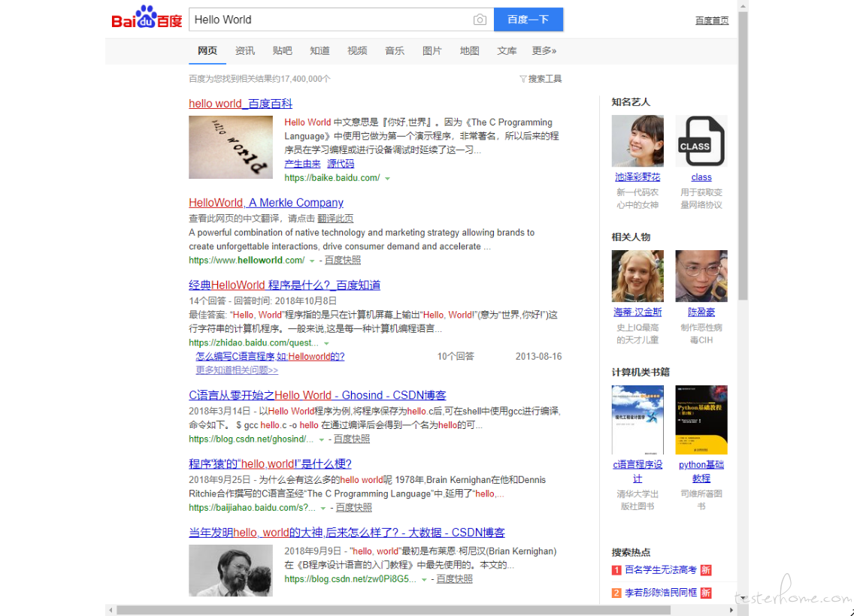Switch to the 音乐 tab

point(395,50)
